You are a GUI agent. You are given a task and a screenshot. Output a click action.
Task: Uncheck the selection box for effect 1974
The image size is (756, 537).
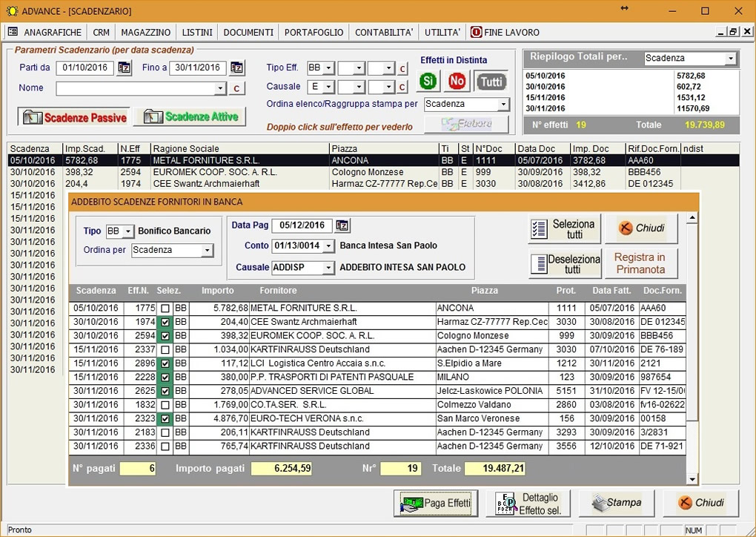pos(165,322)
